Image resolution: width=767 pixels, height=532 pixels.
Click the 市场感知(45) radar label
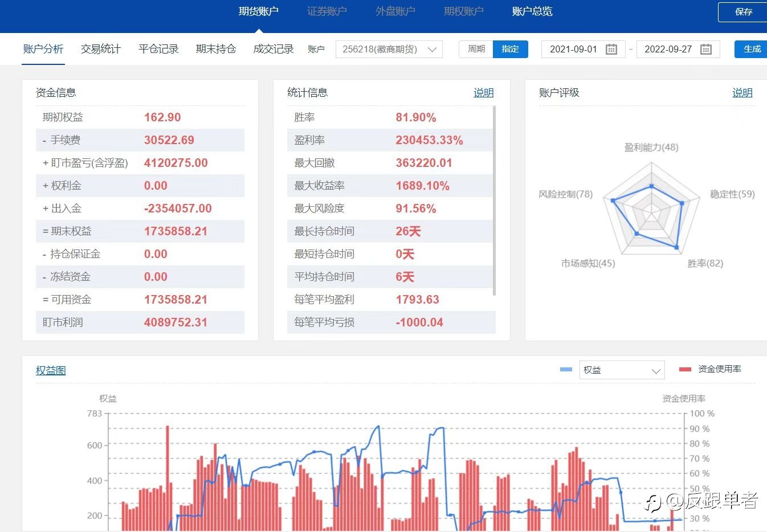(x=588, y=263)
